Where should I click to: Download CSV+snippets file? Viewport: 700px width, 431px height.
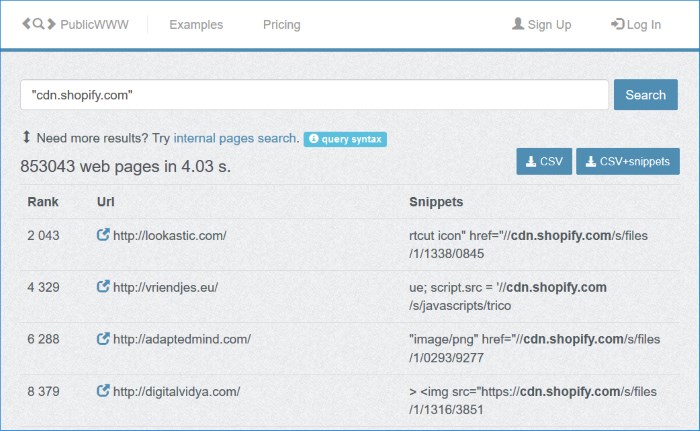[x=628, y=161]
